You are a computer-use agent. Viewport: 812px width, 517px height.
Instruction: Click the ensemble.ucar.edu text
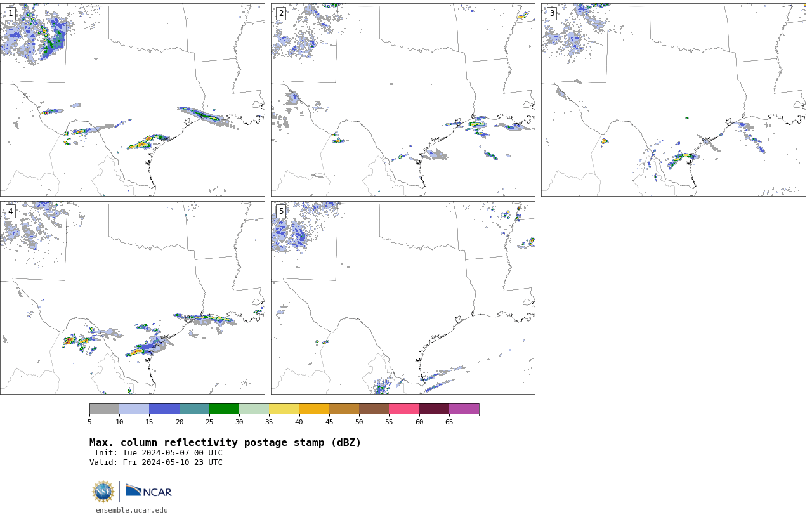coord(132,510)
